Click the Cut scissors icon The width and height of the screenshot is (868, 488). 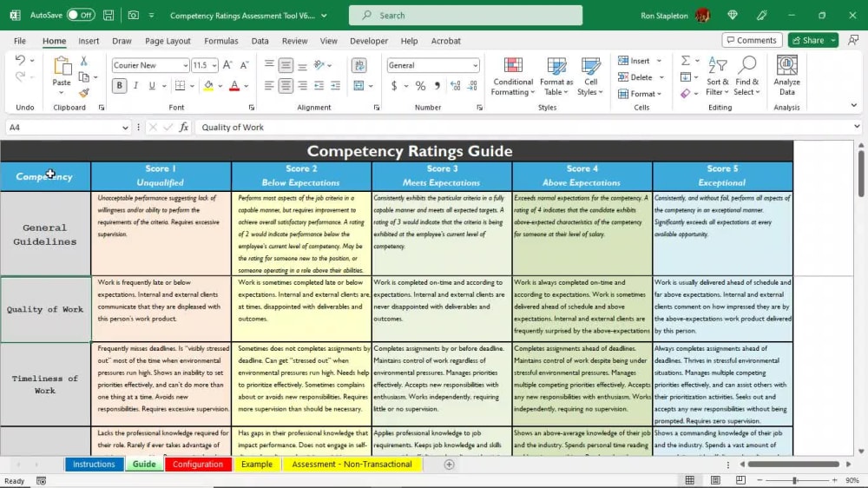pos(83,61)
